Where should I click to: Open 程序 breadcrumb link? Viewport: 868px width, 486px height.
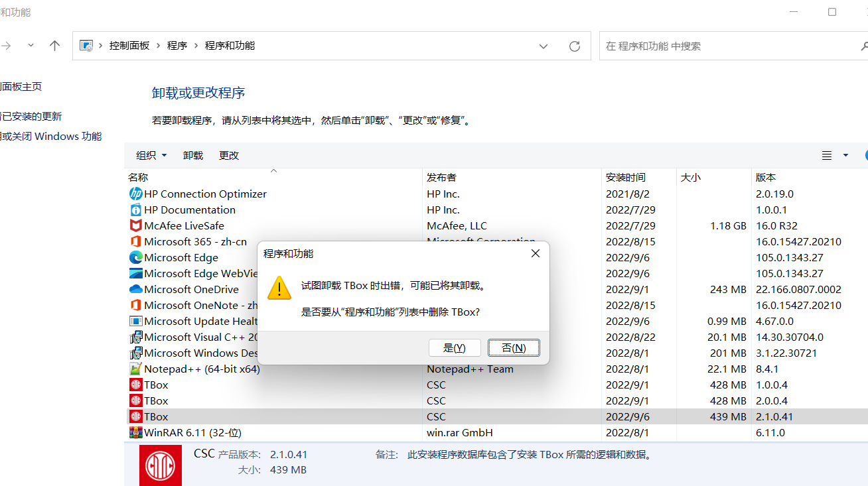177,46
